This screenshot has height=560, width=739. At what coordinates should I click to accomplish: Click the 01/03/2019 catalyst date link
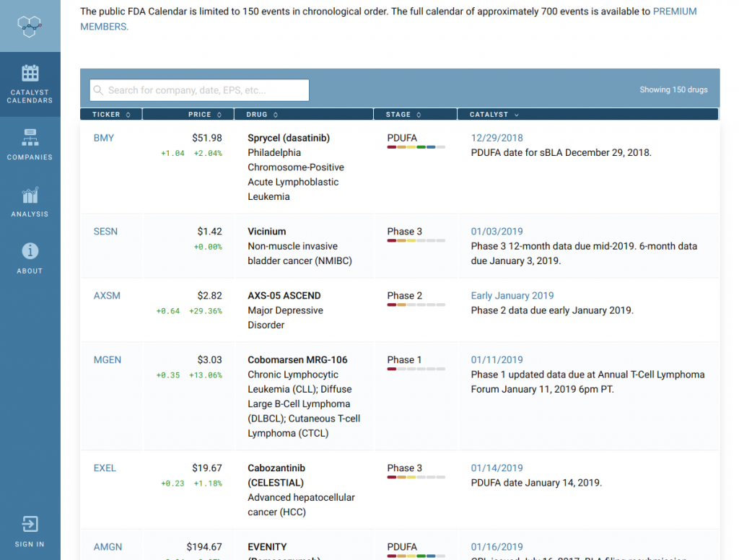coord(497,232)
